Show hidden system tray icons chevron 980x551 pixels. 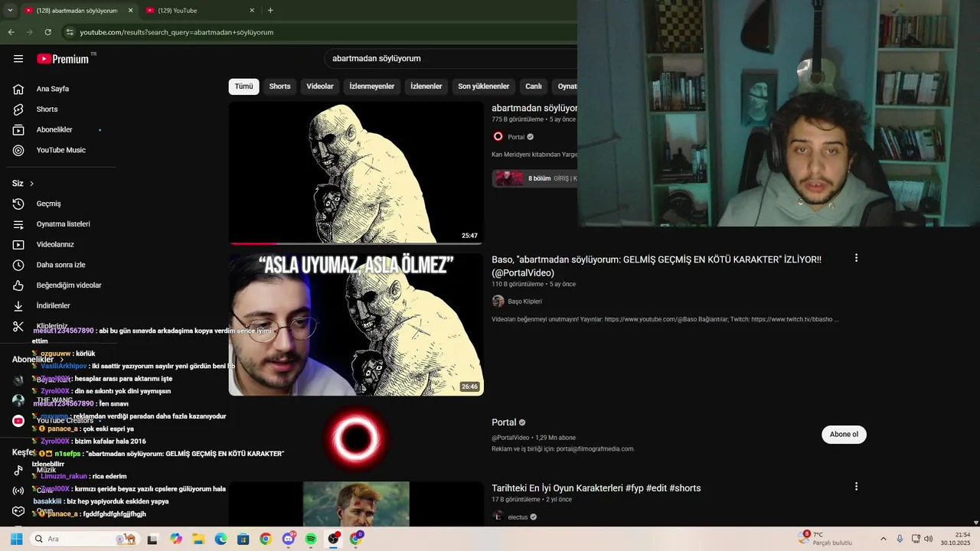coord(883,539)
